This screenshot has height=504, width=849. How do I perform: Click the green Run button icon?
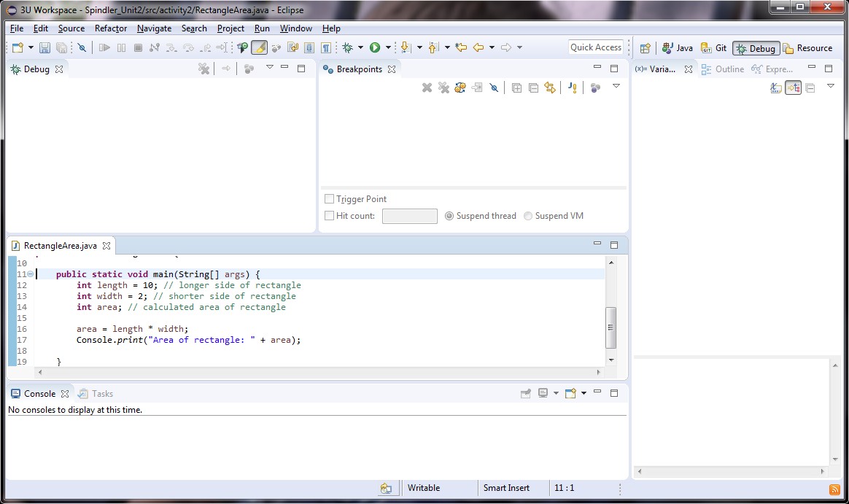click(x=375, y=47)
